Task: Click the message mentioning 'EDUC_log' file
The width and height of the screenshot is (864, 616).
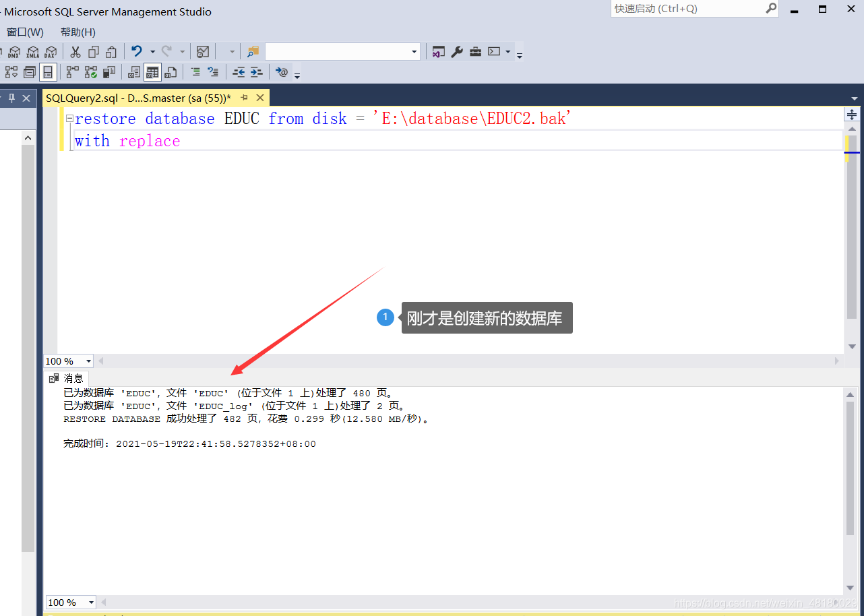Action: (235, 406)
